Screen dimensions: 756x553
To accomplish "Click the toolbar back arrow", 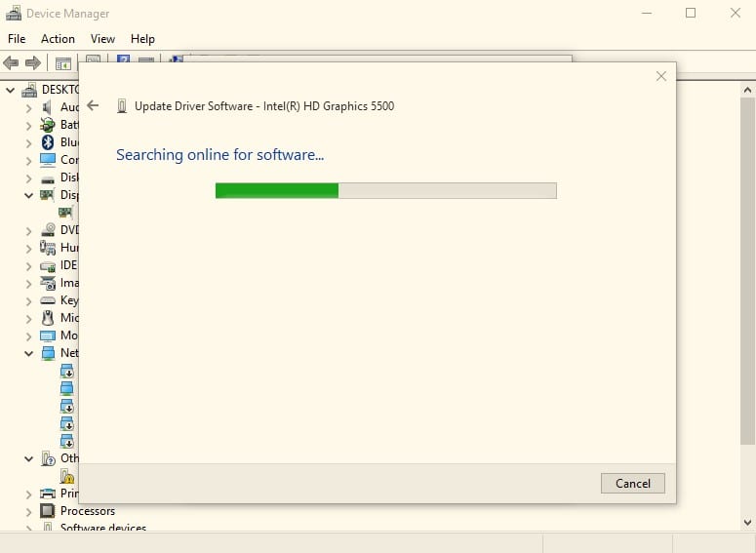I will tap(11, 63).
